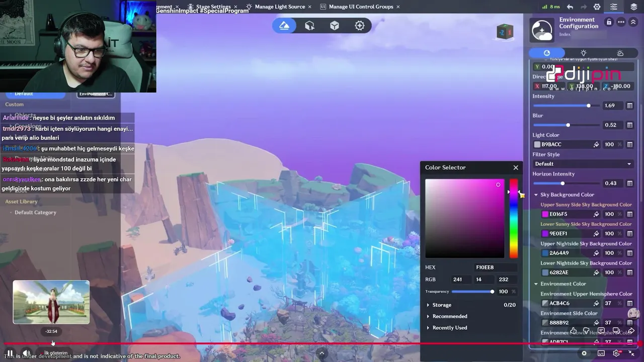The image size is (644, 362).
Task: Click Lower Nightside swatch 6282AE
Action: (545, 273)
